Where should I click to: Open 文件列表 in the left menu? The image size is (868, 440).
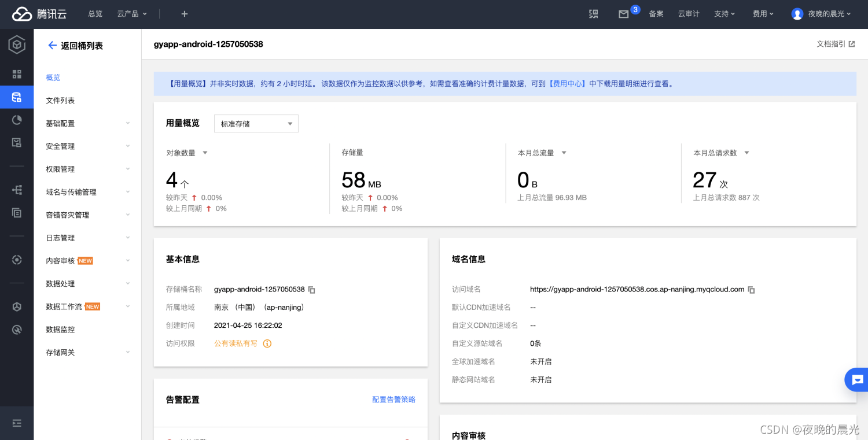point(60,101)
